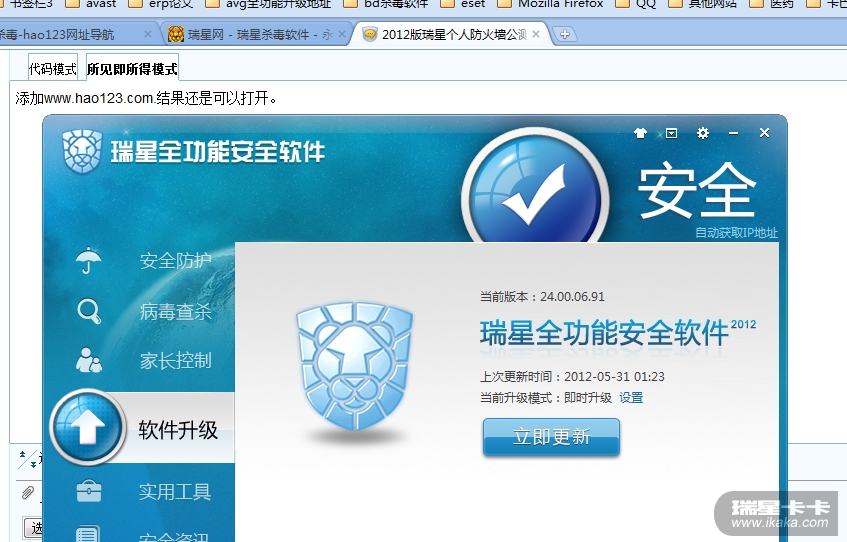Open bd杀毒软件 bookmark folder
Screen dimensions: 847x542
[386, 4]
